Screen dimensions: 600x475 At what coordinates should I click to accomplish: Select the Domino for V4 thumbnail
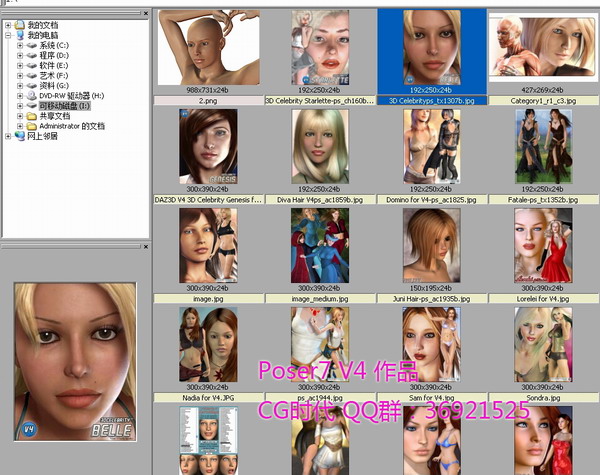click(432, 147)
